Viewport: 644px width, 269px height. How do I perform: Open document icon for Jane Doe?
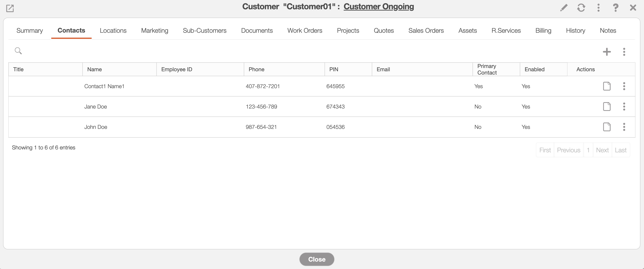tap(607, 107)
